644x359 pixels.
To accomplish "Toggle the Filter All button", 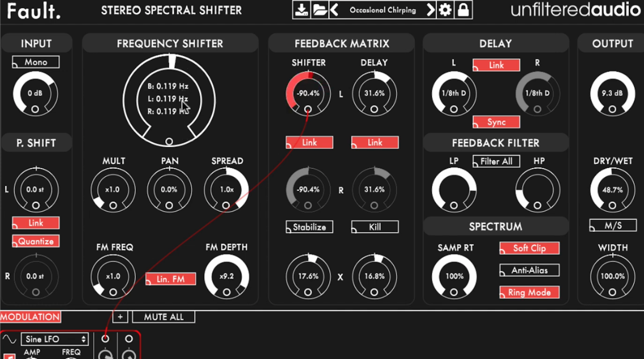I will tap(496, 162).
